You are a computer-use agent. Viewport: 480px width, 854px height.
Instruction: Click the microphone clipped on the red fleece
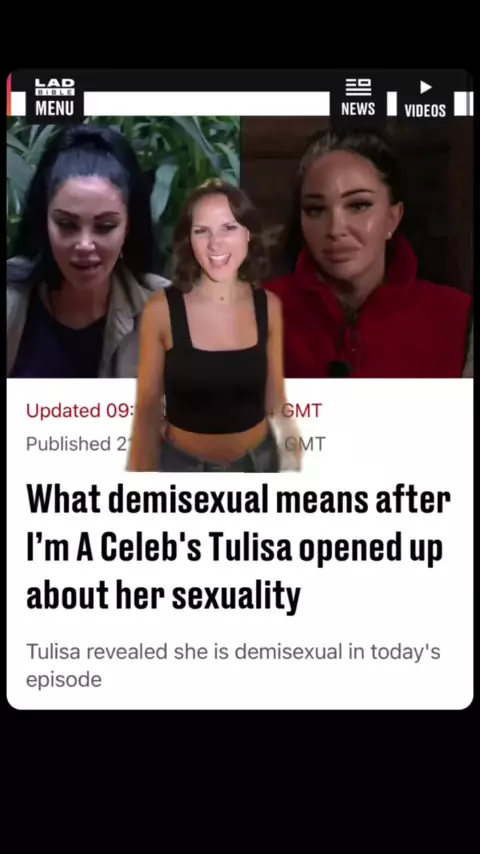click(338, 369)
